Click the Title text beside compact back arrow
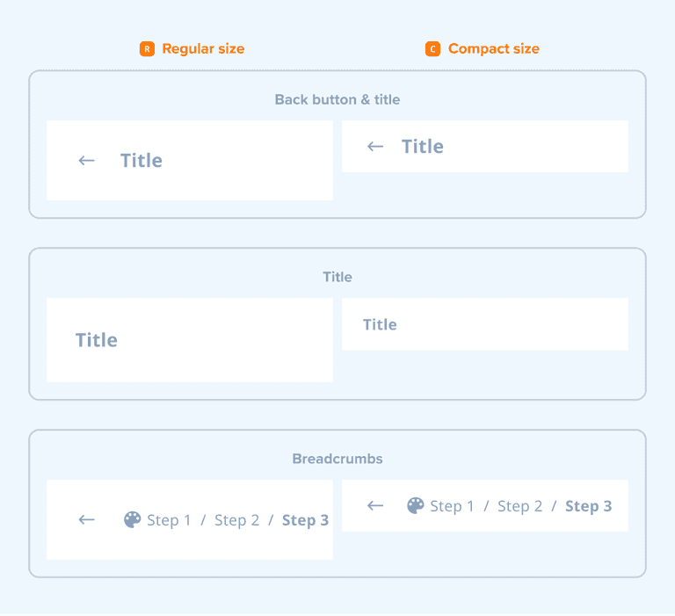This screenshot has height=616, width=675. 423,147
